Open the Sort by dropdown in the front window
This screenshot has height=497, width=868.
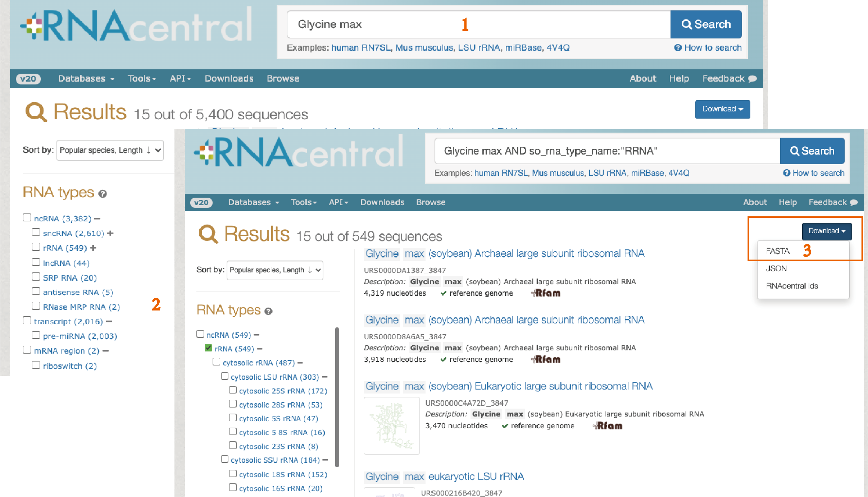point(275,270)
